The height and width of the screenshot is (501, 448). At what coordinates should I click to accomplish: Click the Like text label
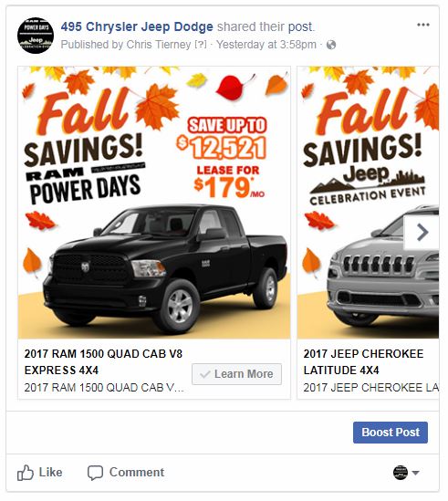[x=50, y=472]
